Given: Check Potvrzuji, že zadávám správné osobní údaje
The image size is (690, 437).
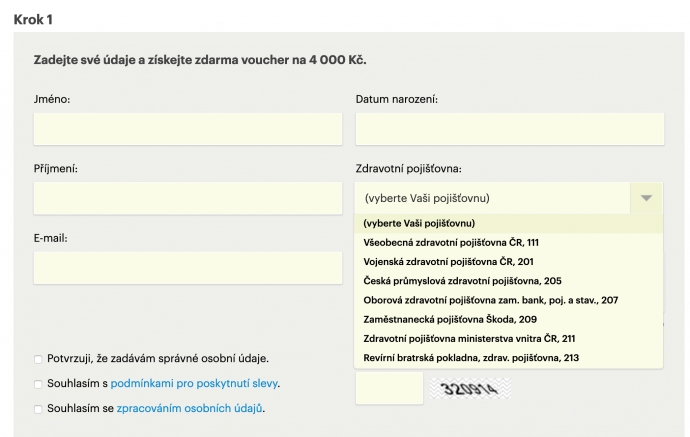Looking at the screenshot, I should coord(38,359).
